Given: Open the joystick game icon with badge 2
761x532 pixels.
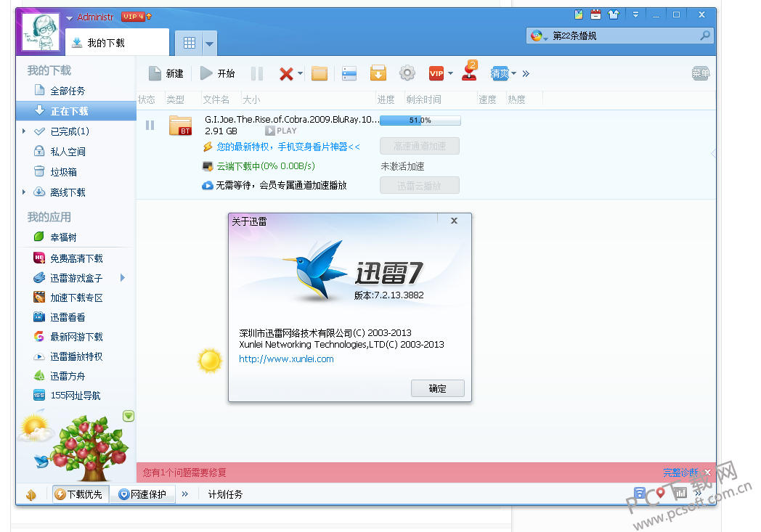Looking at the screenshot, I should [469, 71].
